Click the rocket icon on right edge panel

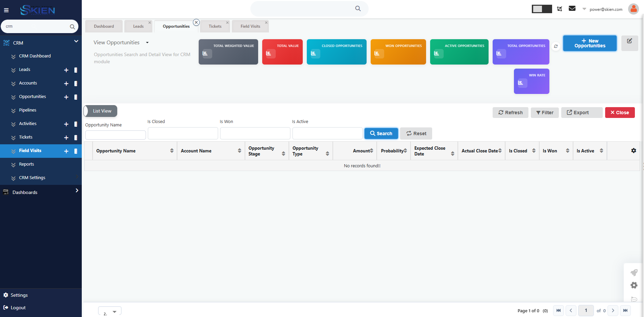tap(635, 272)
